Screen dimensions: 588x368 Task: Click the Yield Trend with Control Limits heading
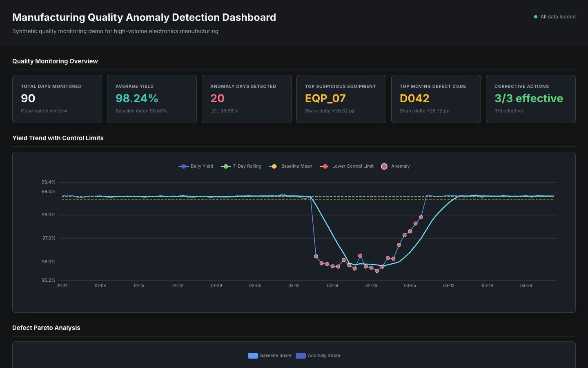click(58, 138)
